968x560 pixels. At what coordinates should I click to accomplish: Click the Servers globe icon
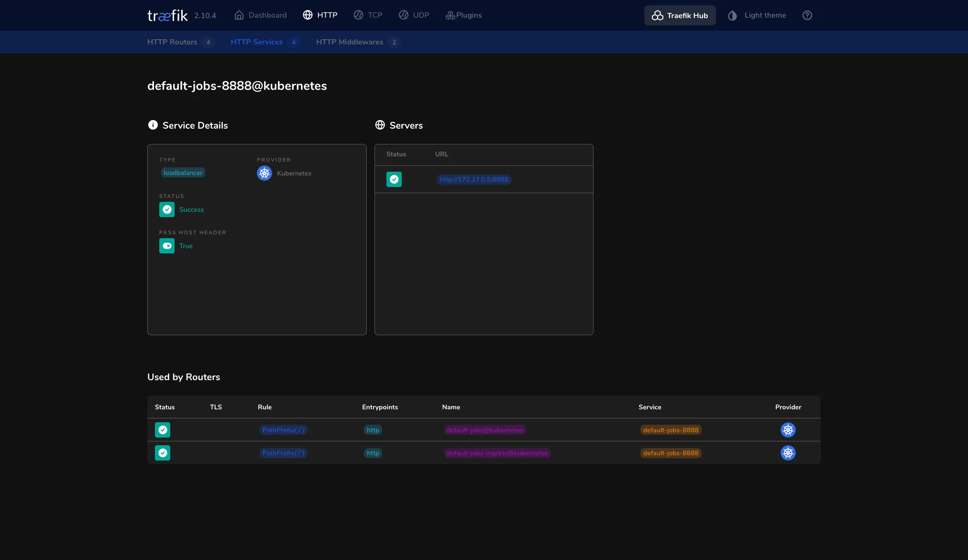pyautogui.click(x=380, y=125)
